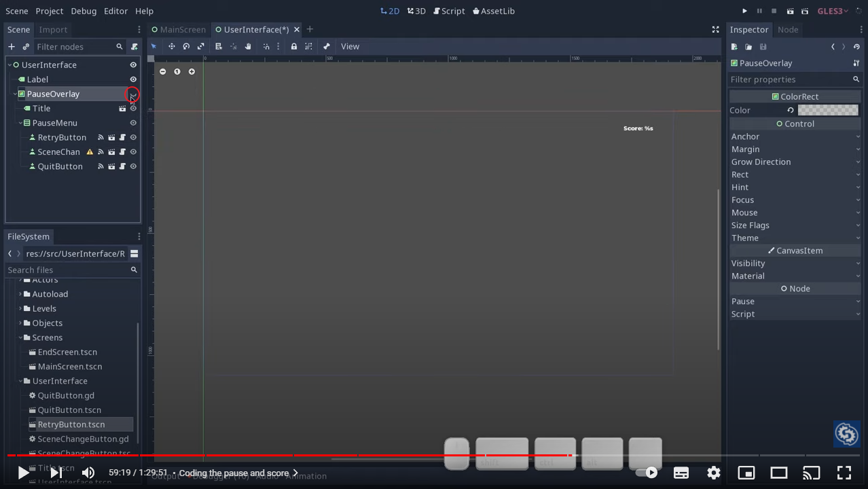Expand the Autoload folder
868x489 pixels.
coord(21,294)
